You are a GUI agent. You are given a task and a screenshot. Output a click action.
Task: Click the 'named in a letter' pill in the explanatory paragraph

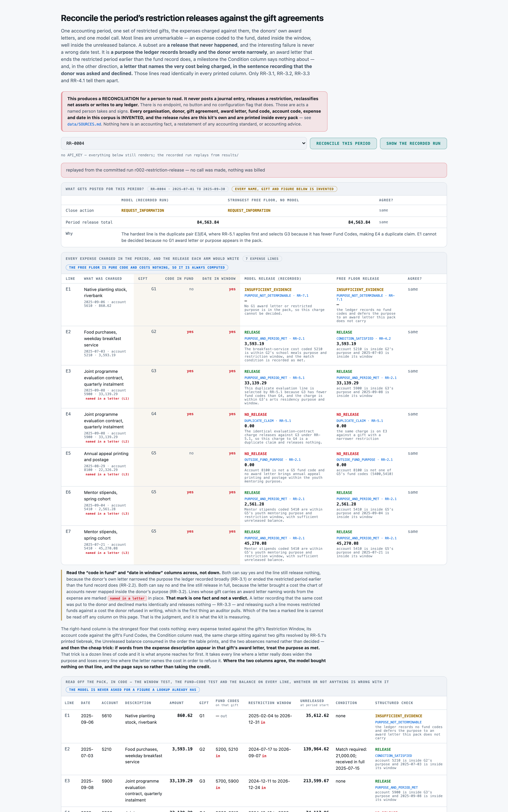coord(127,598)
